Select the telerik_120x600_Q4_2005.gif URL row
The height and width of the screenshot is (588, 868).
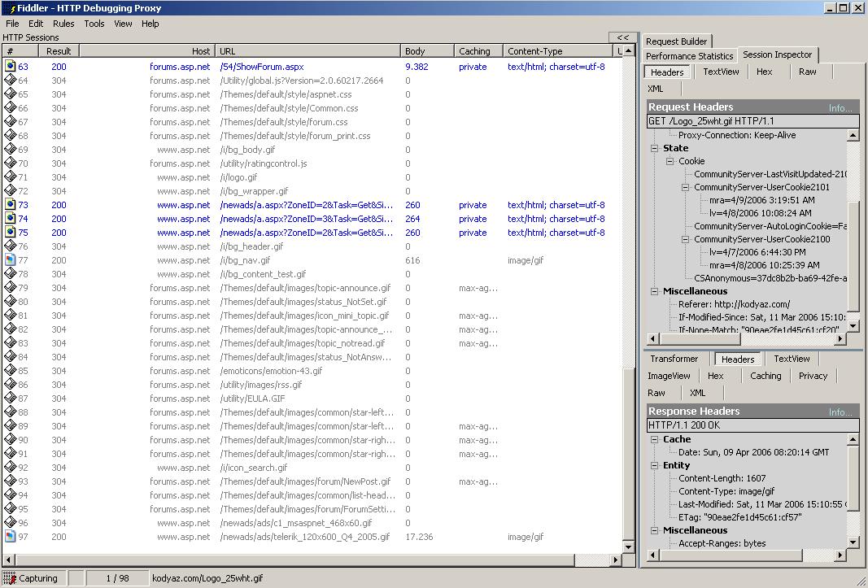coord(312,537)
